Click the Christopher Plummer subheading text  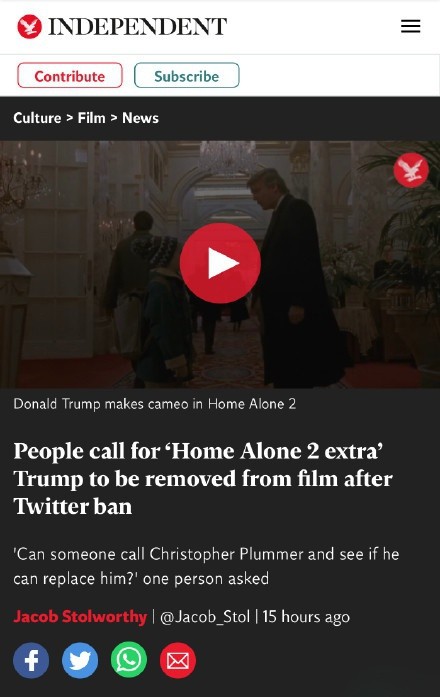tap(206, 566)
